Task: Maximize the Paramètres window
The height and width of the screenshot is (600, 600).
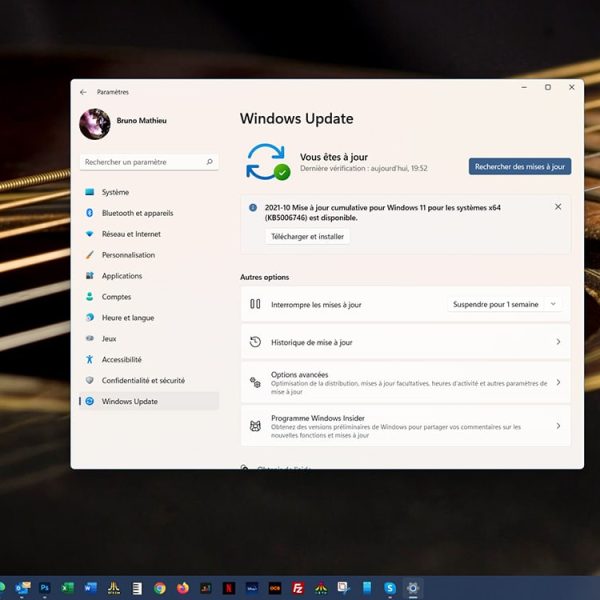Action: (548, 87)
